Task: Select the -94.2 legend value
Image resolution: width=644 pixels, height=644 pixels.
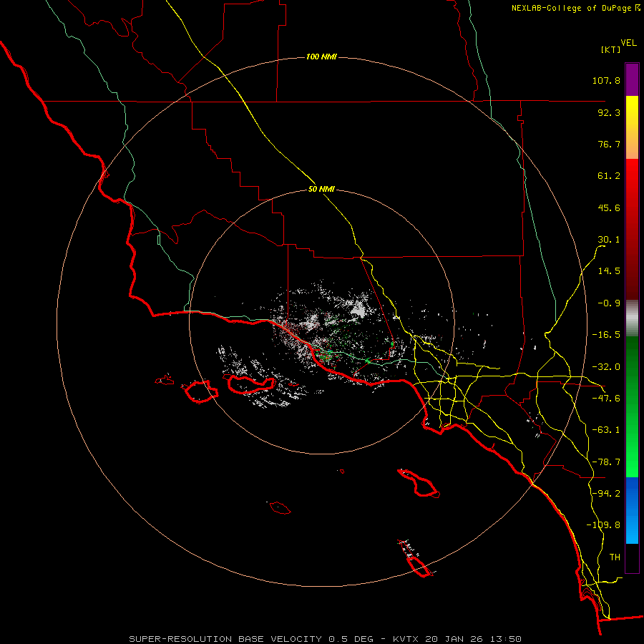Action: click(x=606, y=494)
